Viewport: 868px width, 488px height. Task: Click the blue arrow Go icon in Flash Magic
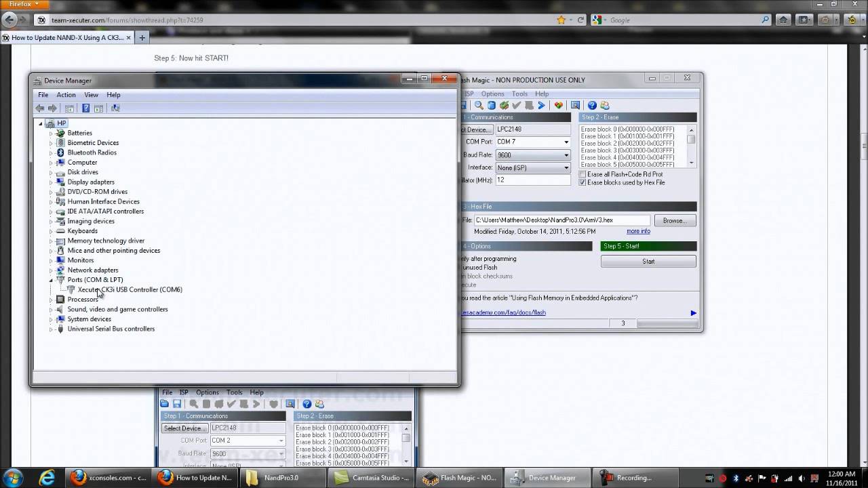tap(541, 105)
